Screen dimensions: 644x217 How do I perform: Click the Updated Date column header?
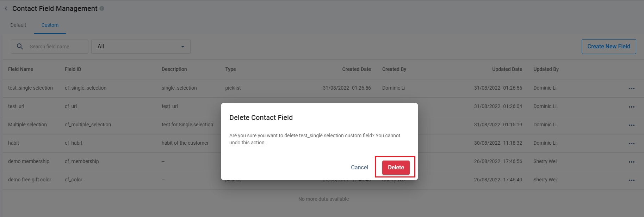507,69
